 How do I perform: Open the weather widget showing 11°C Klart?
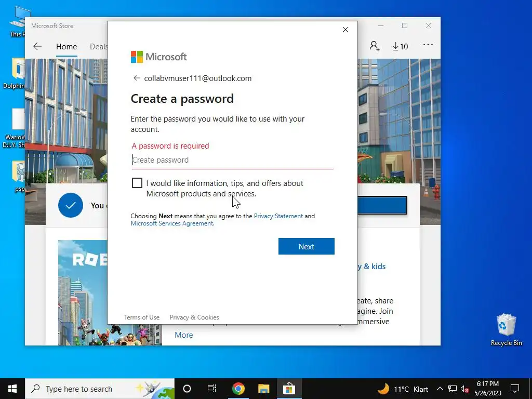(x=403, y=389)
